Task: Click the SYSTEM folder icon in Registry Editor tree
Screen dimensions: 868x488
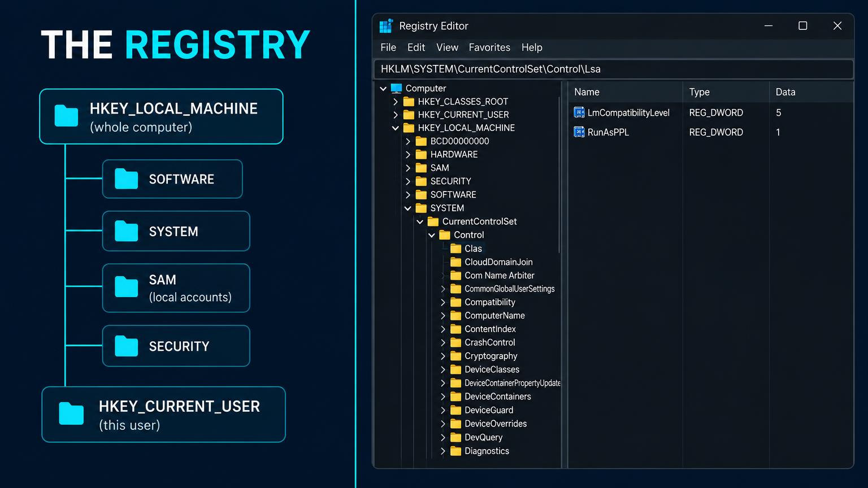Action: (421, 208)
